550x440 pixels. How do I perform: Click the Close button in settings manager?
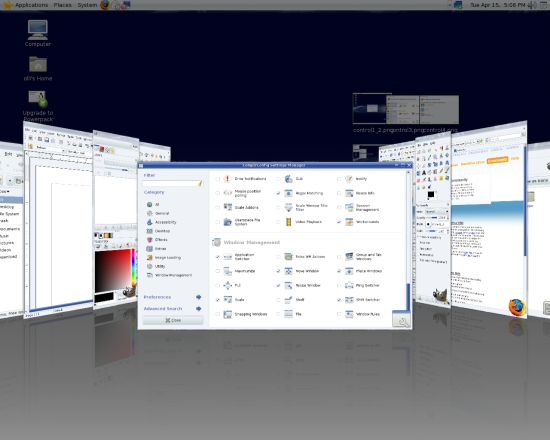(x=173, y=320)
